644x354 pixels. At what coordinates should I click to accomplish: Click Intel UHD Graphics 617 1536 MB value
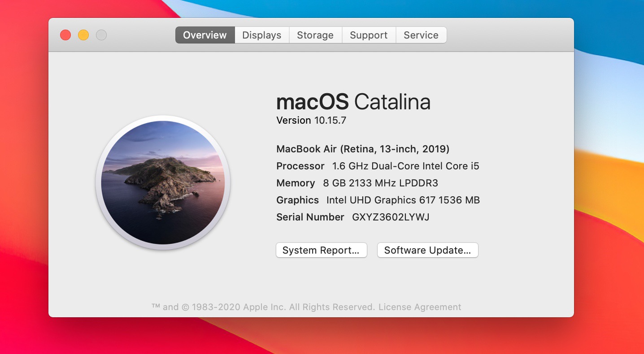click(x=403, y=200)
